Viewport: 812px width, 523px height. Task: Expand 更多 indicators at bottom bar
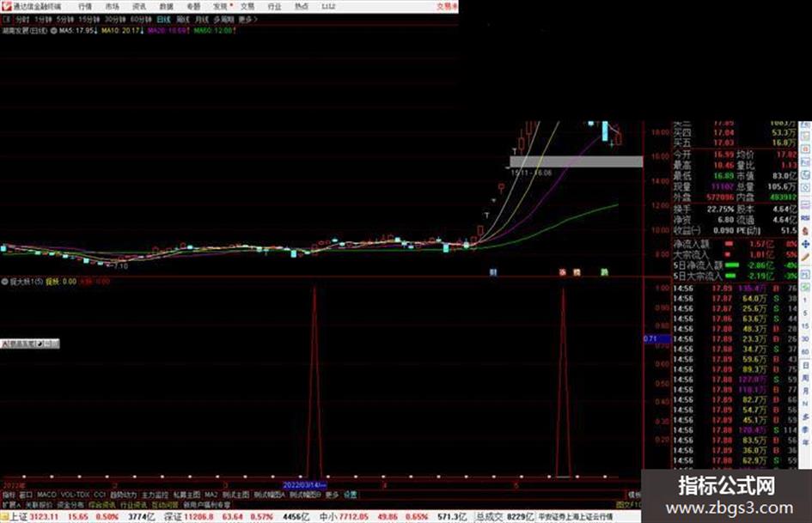[332, 495]
